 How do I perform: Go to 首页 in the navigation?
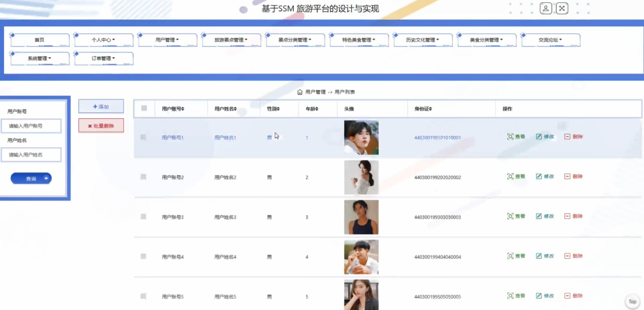tap(40, 40)
